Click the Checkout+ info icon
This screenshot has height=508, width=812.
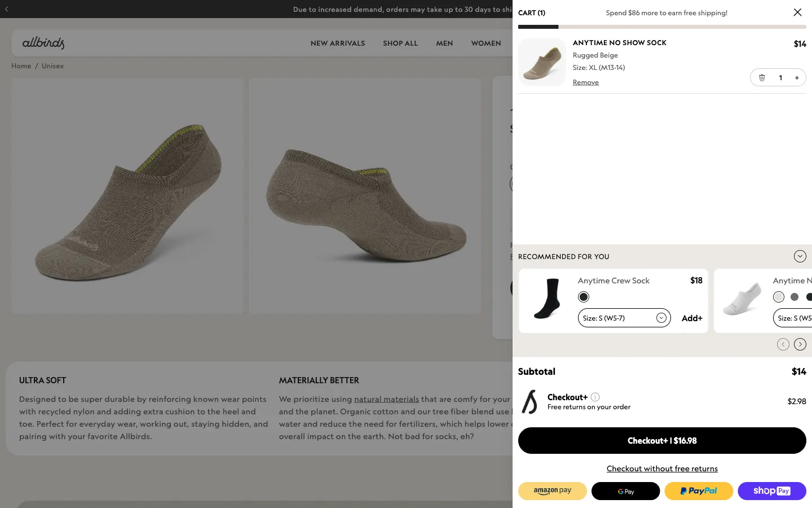[x=595, y=397]
